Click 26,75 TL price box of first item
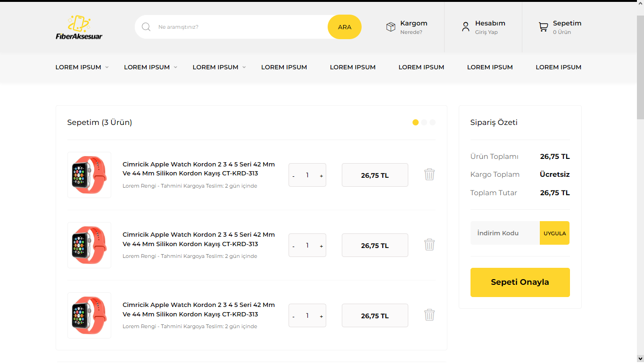This screenshot has height=364, width=644. tap(375, 175)
